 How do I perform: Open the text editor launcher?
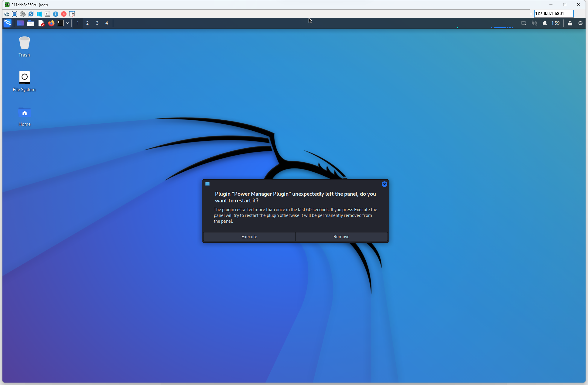pos(41,23)
